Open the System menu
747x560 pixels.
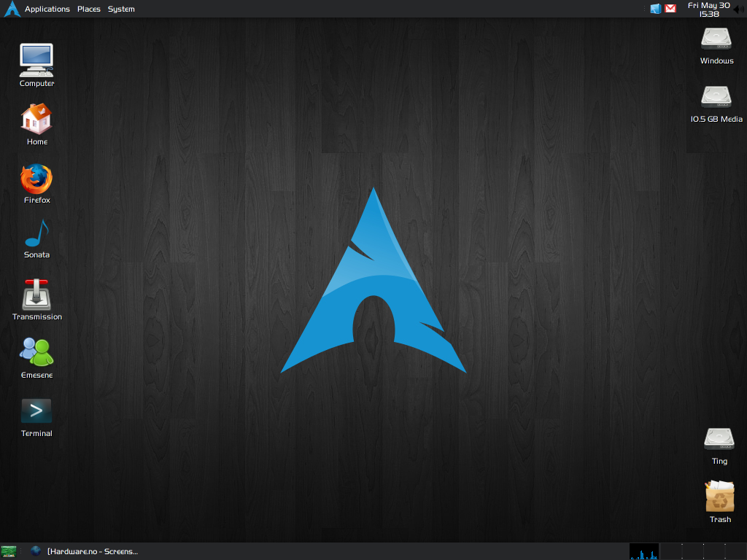[121, 9]
